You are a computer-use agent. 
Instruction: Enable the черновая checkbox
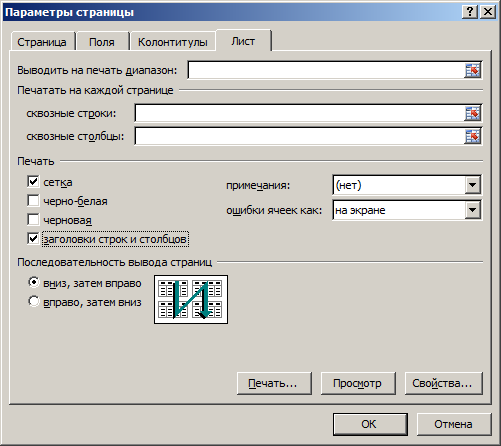[x=33, y=220]
